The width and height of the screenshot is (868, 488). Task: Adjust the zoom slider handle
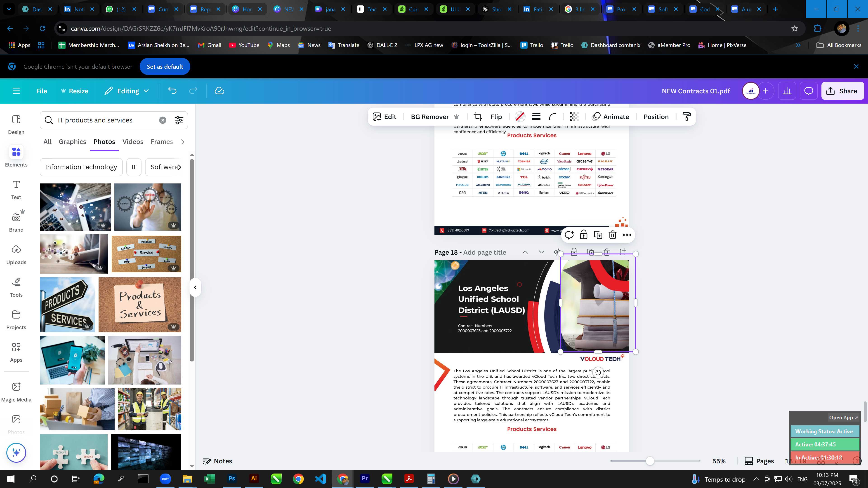pyautogui.click(x=650, y=461)
